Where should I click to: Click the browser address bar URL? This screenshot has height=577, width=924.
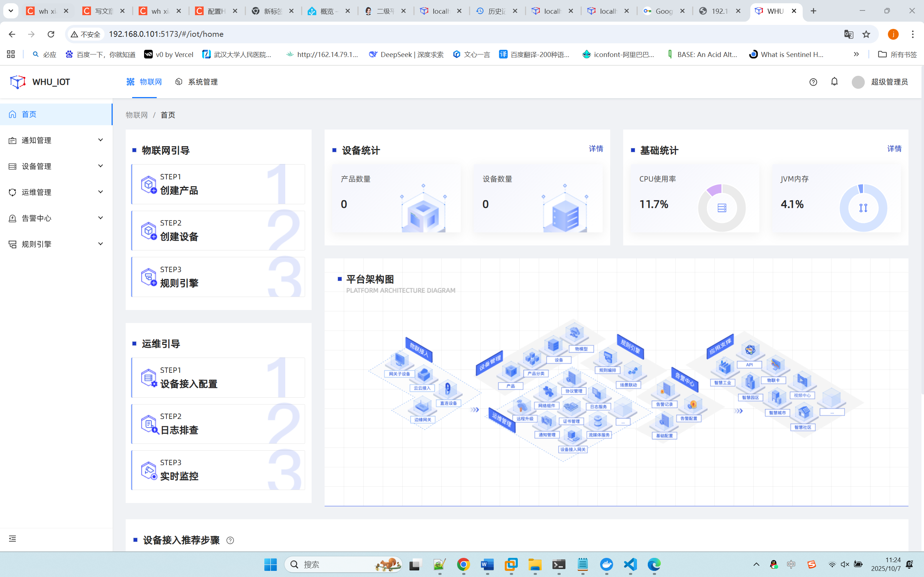click(166, 34)
